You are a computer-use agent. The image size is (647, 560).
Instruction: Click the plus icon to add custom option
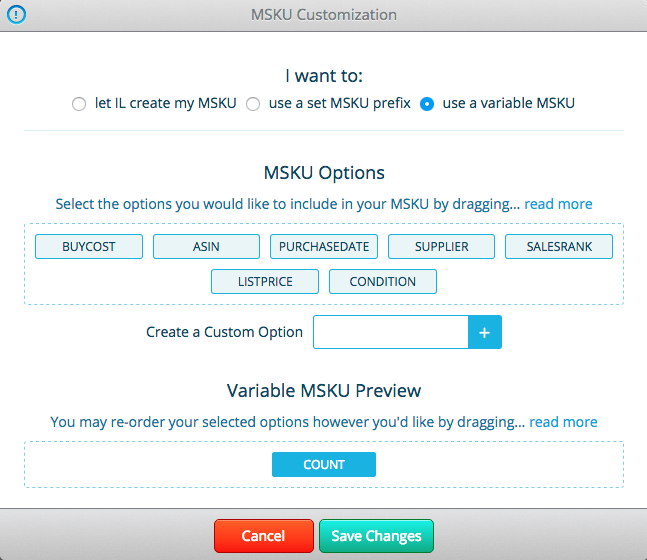pyautogui.click(x=485, y=332)
